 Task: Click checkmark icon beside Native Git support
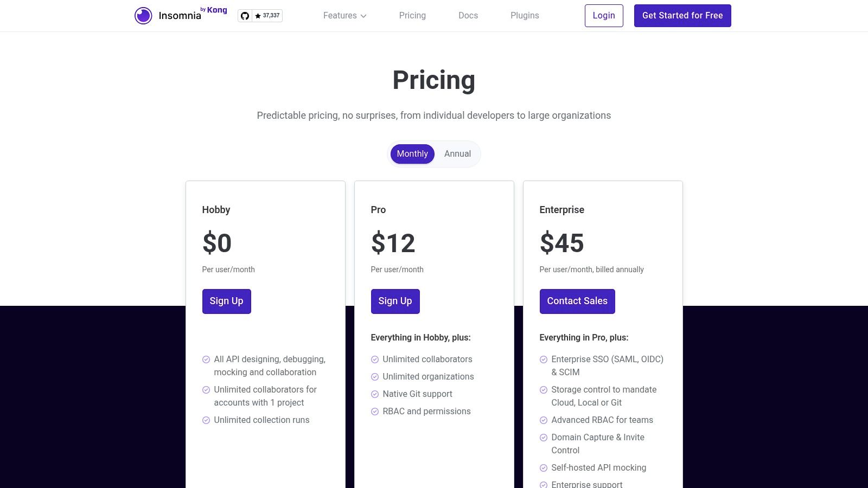click(x=375, y=394)
